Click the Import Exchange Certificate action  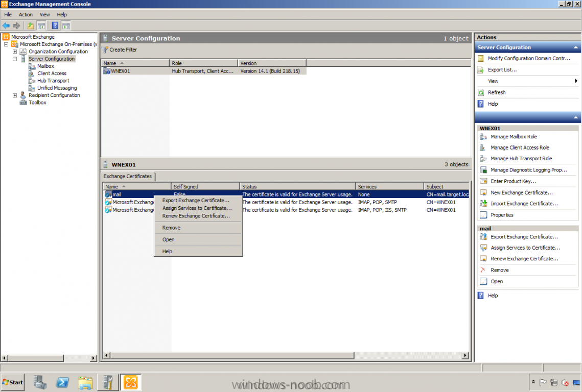524,204
